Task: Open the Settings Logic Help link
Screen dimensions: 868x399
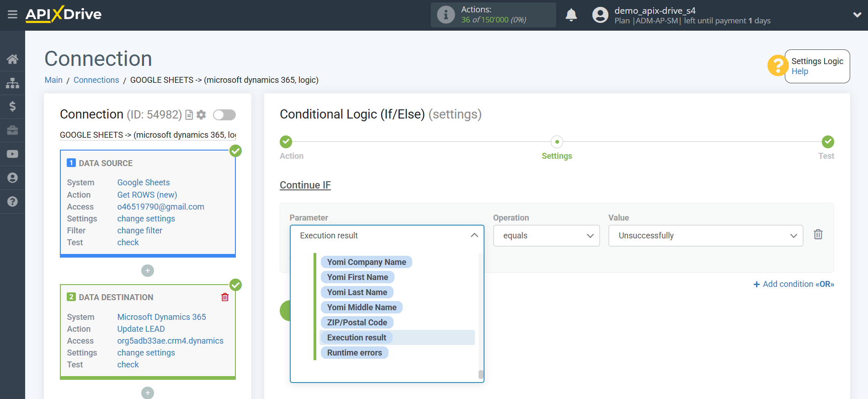Action: (x=799, y=71)
